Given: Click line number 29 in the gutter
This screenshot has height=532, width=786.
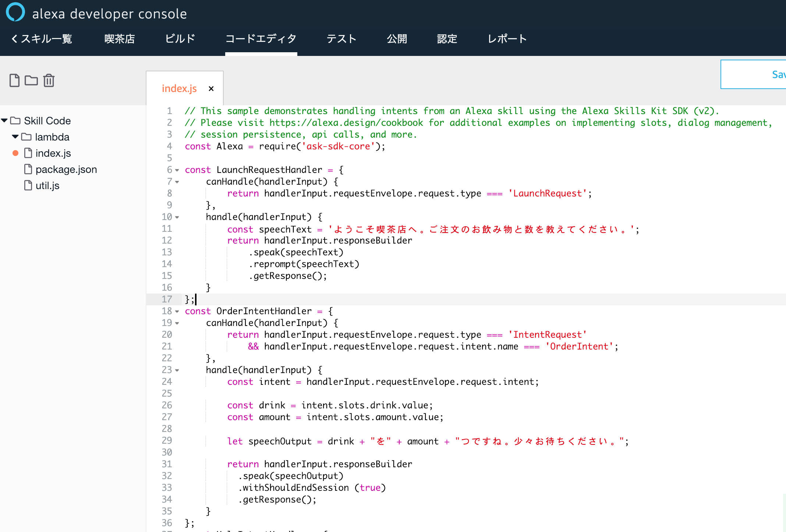Looking at the screenshot, I should pos(167,440).
